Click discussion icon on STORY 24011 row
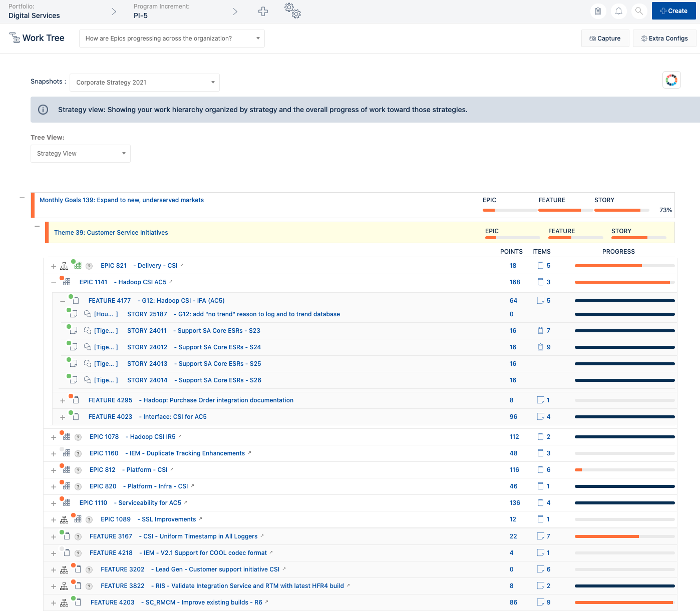This screenshot has width=700, height=611. tap(88, 331)
